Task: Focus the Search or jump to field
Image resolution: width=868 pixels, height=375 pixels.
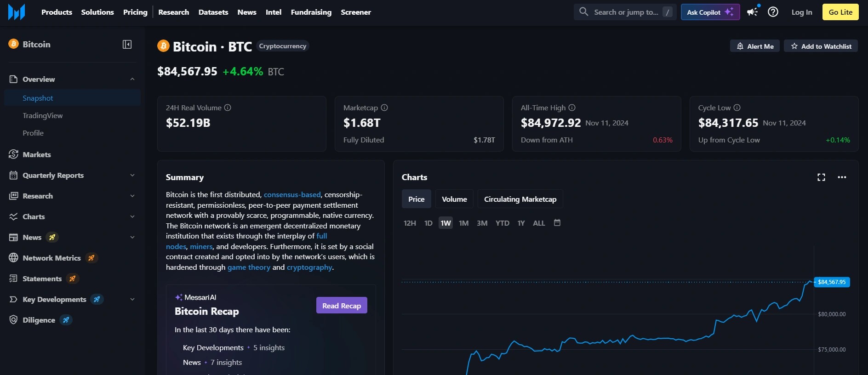Action: pos(625,12)
